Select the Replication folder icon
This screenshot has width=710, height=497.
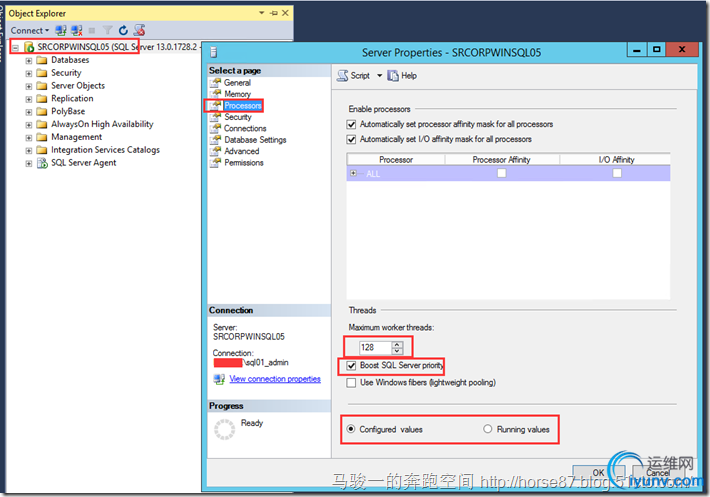coord(42,99)
